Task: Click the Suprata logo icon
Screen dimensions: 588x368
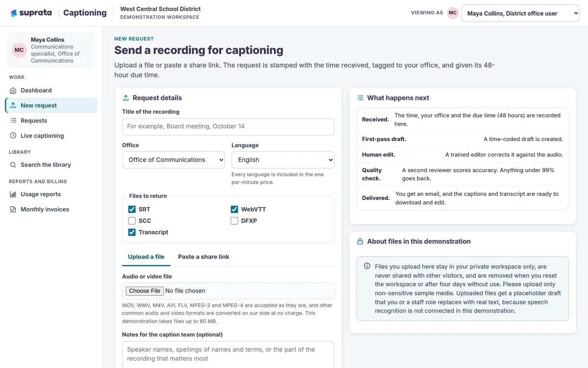Action: 14,13
